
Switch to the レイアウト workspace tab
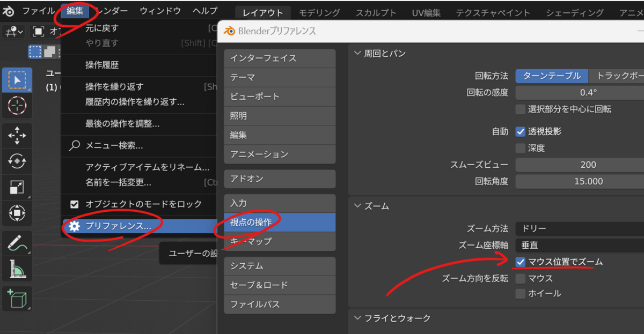[263, 12]
